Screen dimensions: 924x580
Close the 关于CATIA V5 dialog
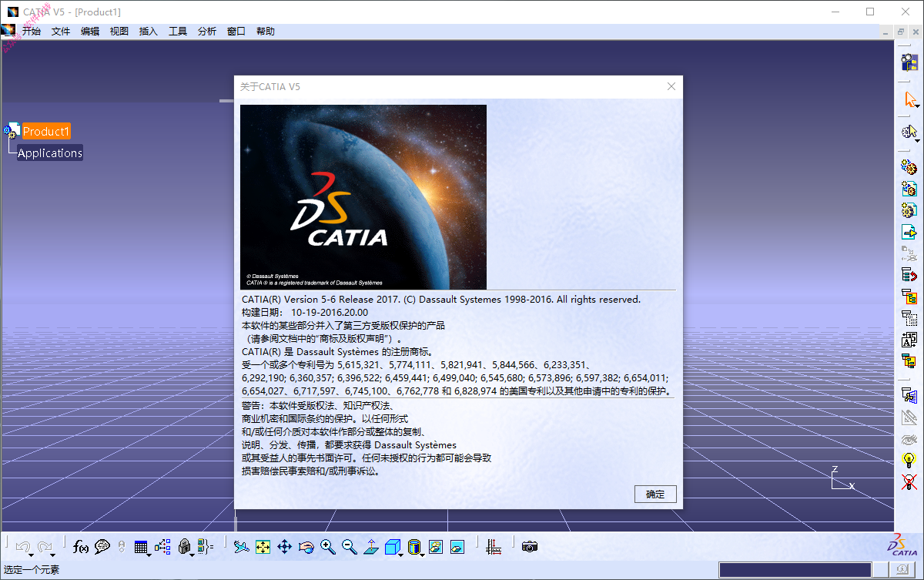671,86
